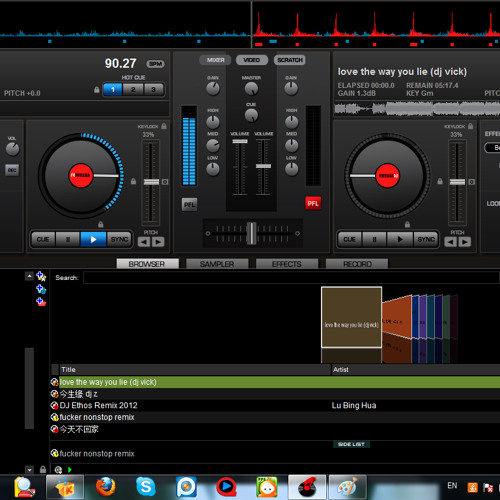Select track 'DJ Ethos Remix 2012'
The height and width of the screenshot is (500, 500).
[x=275, y=406]
